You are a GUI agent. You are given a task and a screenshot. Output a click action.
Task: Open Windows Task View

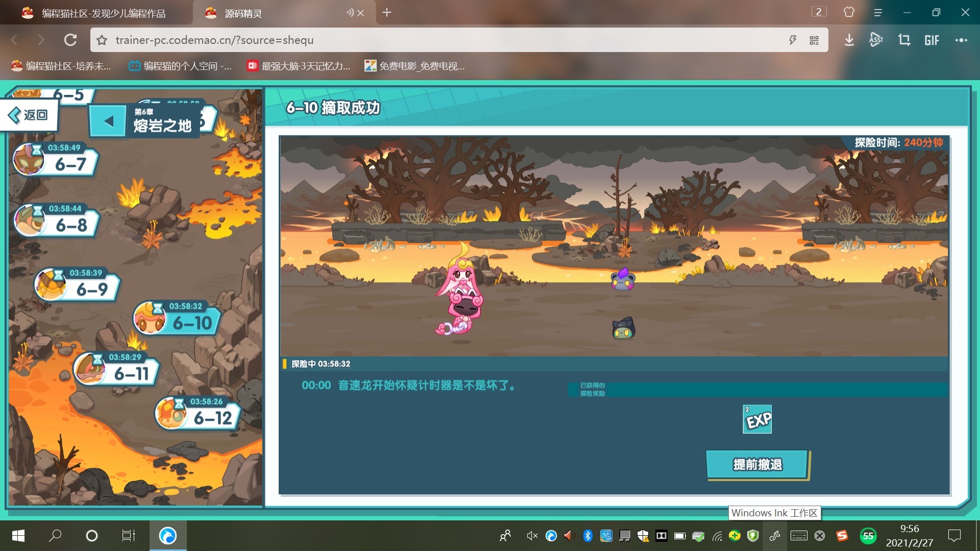(x=129, y=536)
